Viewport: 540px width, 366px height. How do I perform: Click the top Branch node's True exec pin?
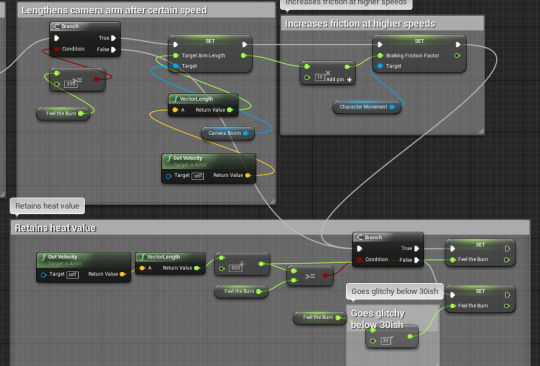114,38
